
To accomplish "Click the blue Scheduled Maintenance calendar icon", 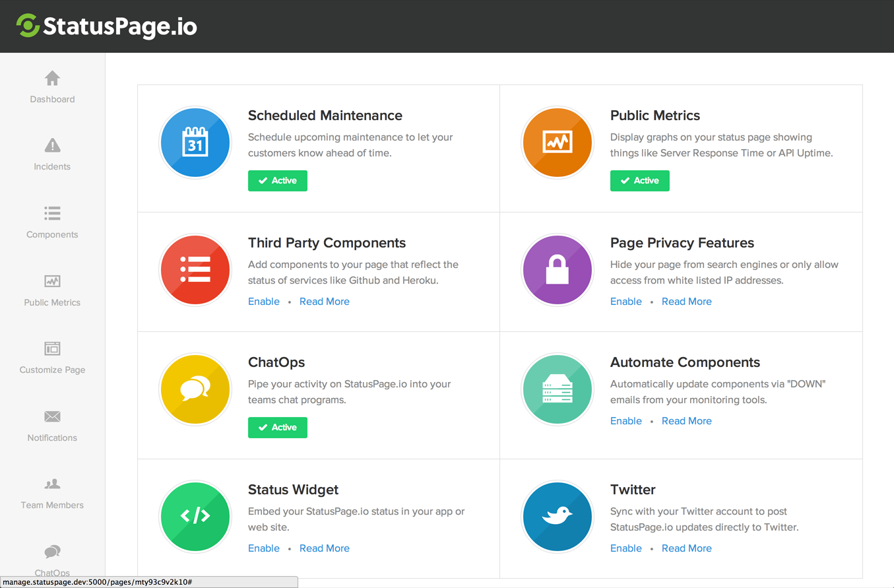I will click(x=195, y=143).
